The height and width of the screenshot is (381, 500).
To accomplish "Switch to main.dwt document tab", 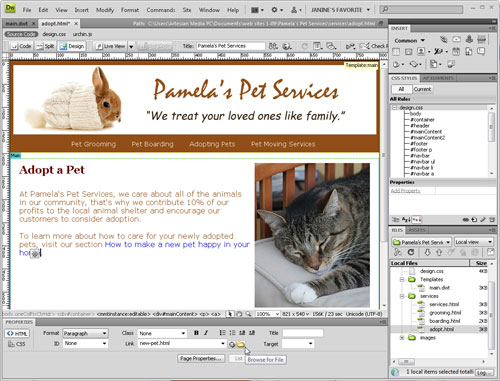I will 16,24.
